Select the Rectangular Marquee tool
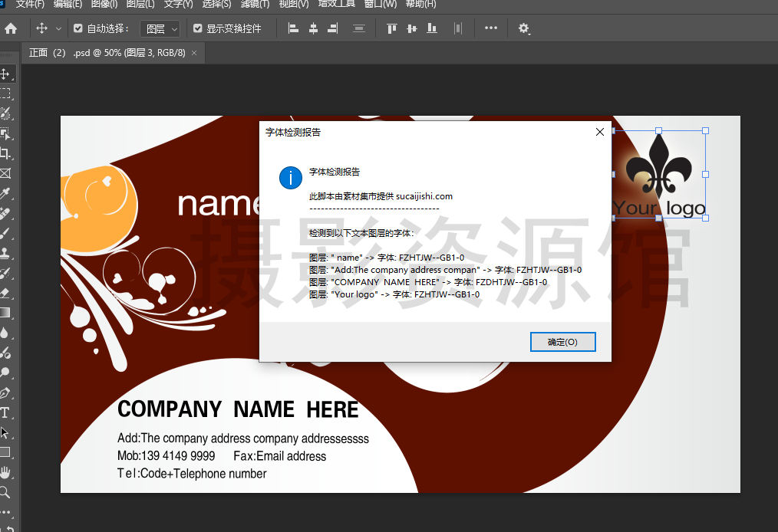 point(5,94)
